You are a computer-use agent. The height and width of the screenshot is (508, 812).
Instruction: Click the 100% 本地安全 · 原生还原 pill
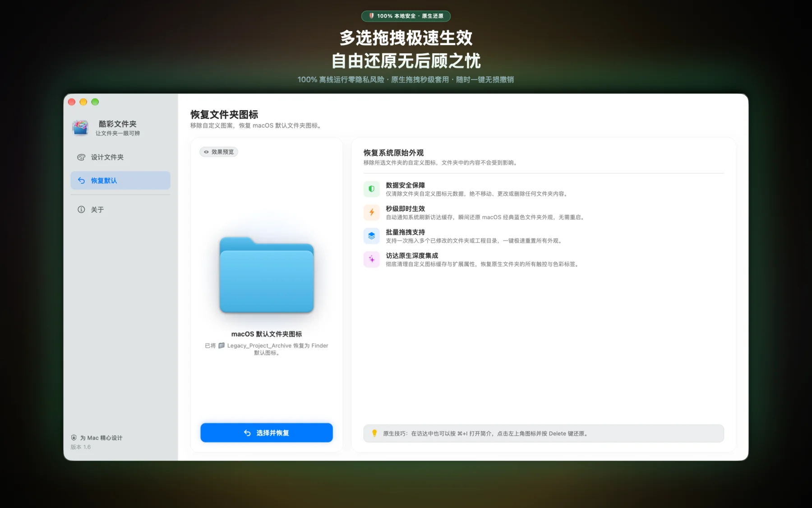tap(406, 16)
